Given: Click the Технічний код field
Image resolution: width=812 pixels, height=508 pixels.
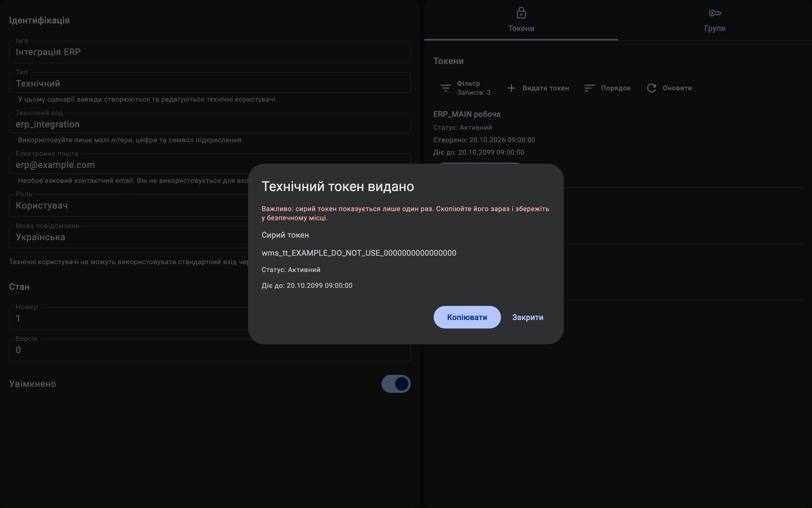Looking at the screenshot, I should click(x=210, y=123).
